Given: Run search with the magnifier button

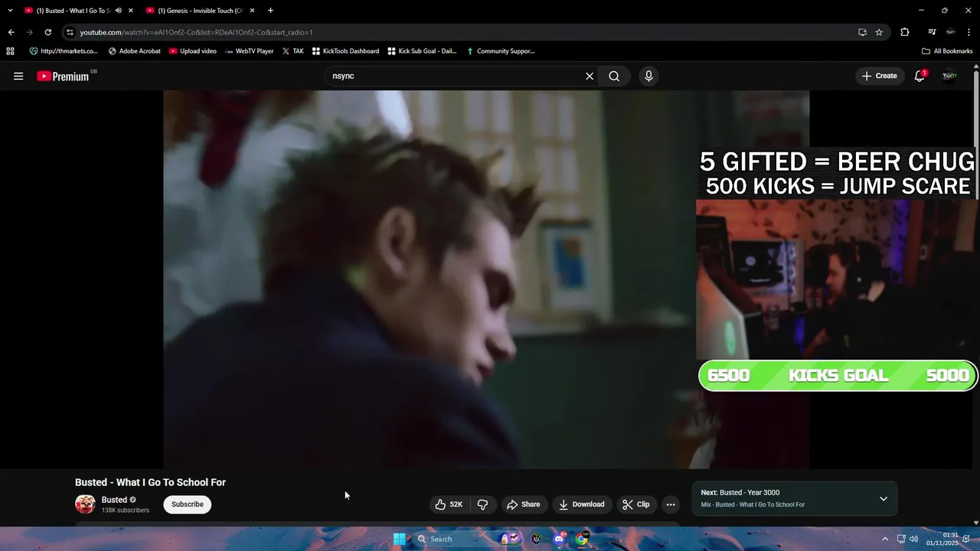Looking at the screenshot, I should [x=614, y=76].
